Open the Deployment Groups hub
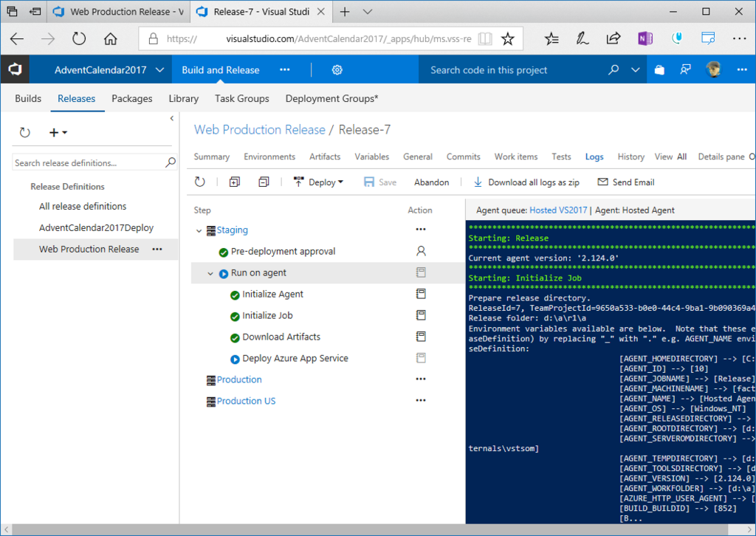This screenshot has height=536, width=756. point(331,98)
